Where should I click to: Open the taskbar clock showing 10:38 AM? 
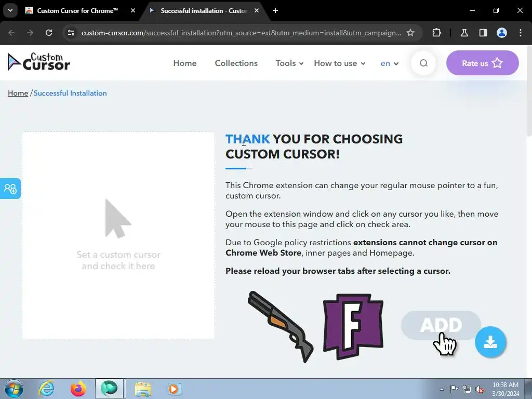coord(506,389)
